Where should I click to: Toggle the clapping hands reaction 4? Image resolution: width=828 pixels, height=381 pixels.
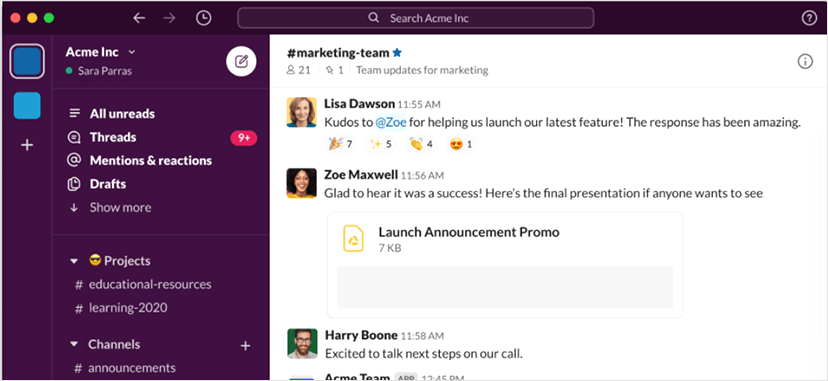[421, 144]
